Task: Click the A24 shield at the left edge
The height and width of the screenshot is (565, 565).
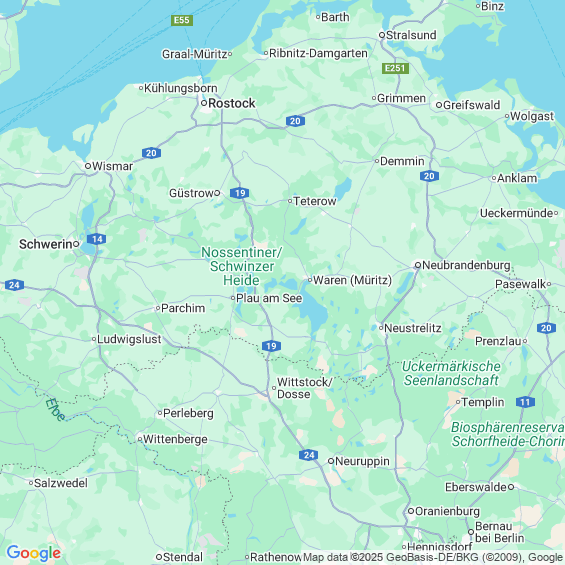Action: (x=14, y=285)
